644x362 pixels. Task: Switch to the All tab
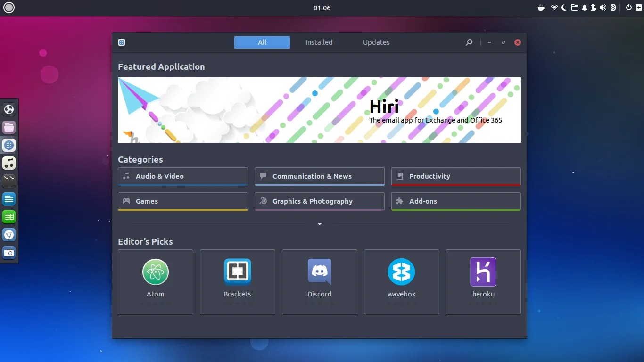coord(262,42)
